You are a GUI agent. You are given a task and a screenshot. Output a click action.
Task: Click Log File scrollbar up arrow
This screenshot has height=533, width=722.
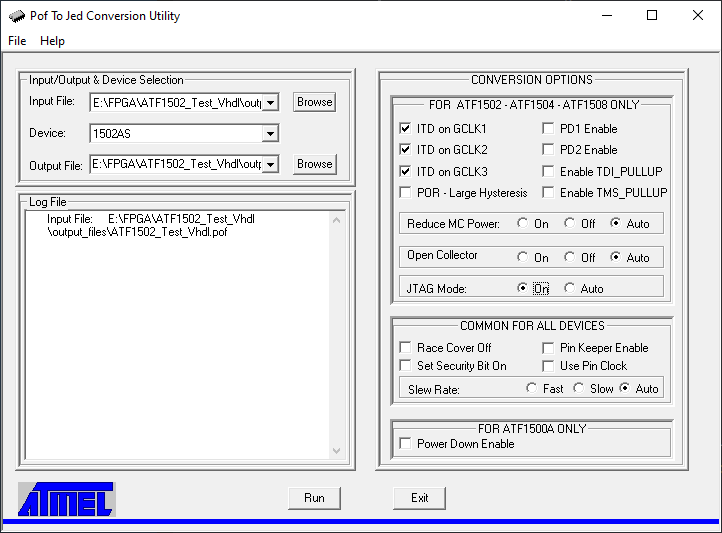[337, 220]
